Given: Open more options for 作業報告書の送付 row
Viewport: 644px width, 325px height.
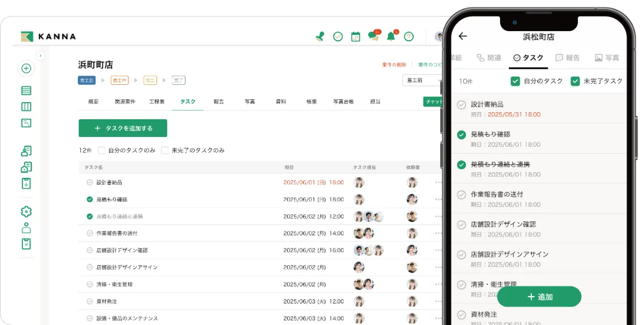Looking at the screenshot, I should click(438, 233).
